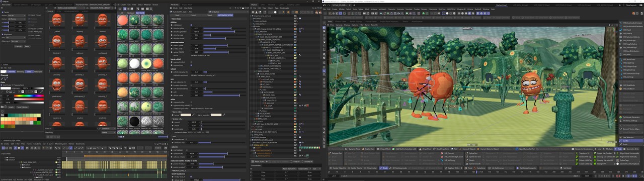Image resolution: width=644 pixels, height=181 pixels.
Task: Open the Alignment dropdown showing Normals
Action: (x=18, y=41)
